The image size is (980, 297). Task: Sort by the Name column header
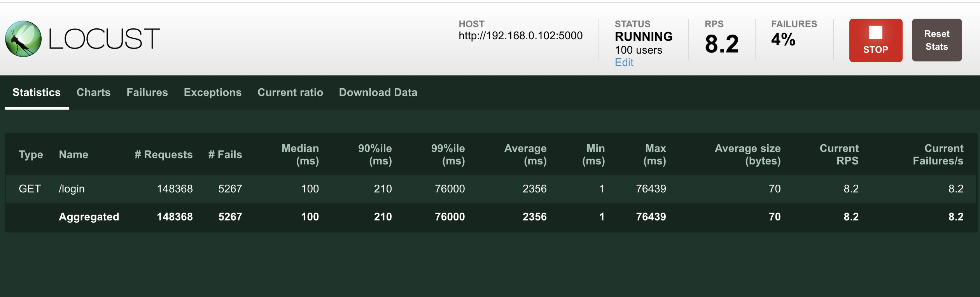pyautogui.click(x=73, y=155)
